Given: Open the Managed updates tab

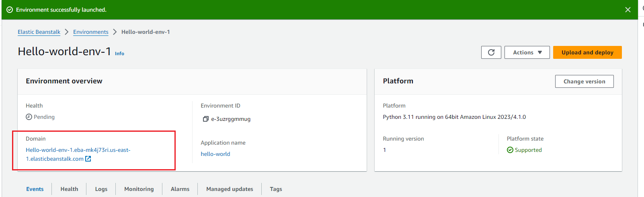Looking at the screenshot, I should pos(230,189).
